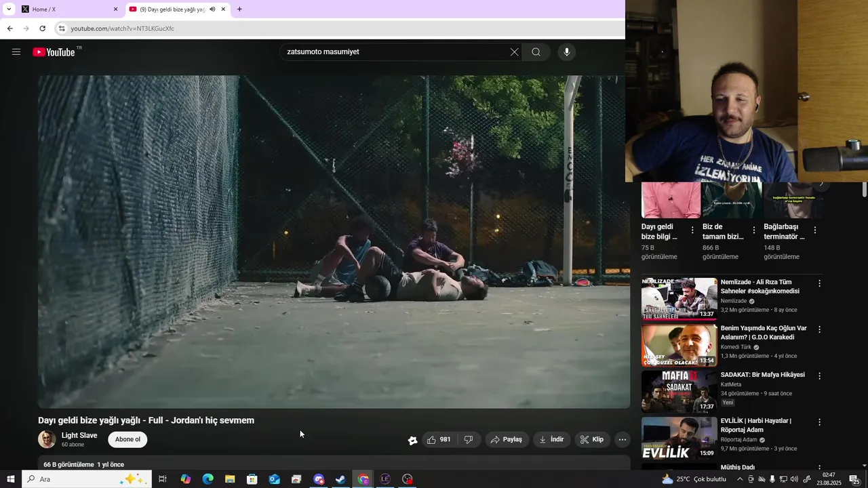
Task: Open options for Dayı geldi bize bilgi short
Action: (x=692, y=230)
